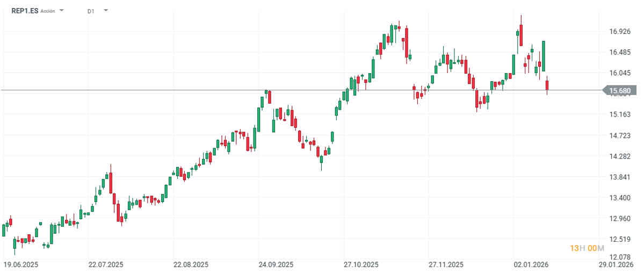Click the 29.01.2026 date label
The width and height of the screenshot is (644, 274).
[616, 265]
